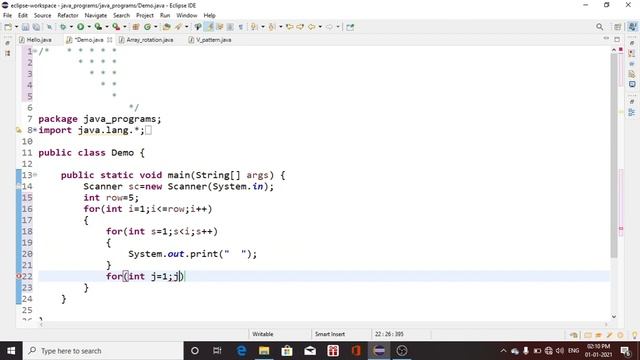Click the Back navigation yellow arrow

[311, 27]
